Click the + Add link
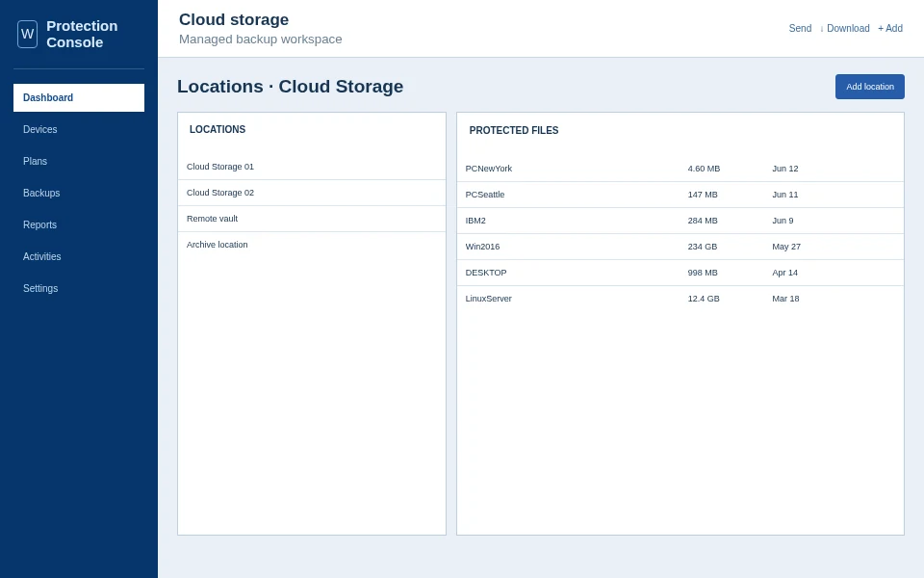This screenshot has height=578, width=924. pos(889,28)
